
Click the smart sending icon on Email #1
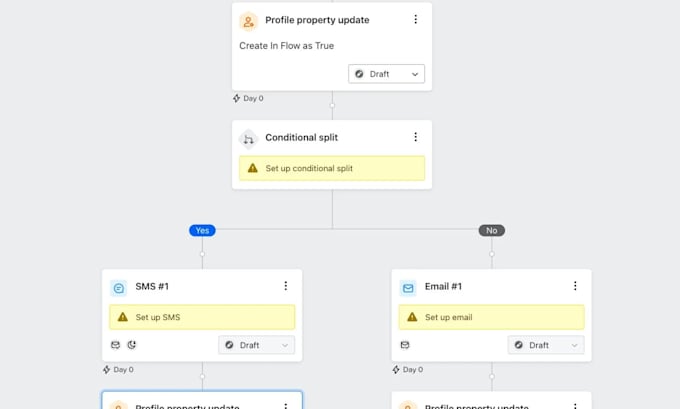pyautogui.click(x=405, y=345)
